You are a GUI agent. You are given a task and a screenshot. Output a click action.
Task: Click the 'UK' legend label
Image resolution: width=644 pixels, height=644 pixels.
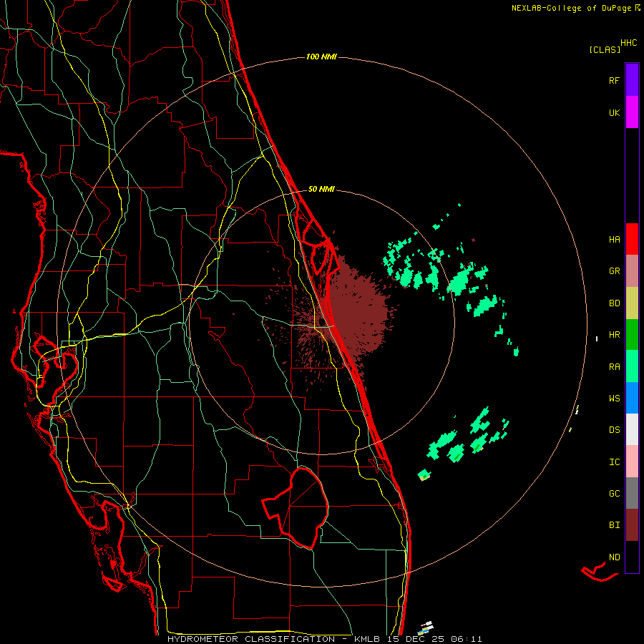point(614,112)
